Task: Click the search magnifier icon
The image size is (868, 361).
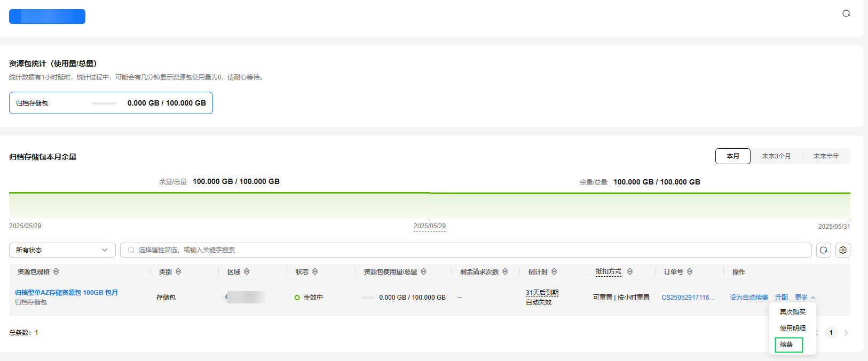Action: 131,250
